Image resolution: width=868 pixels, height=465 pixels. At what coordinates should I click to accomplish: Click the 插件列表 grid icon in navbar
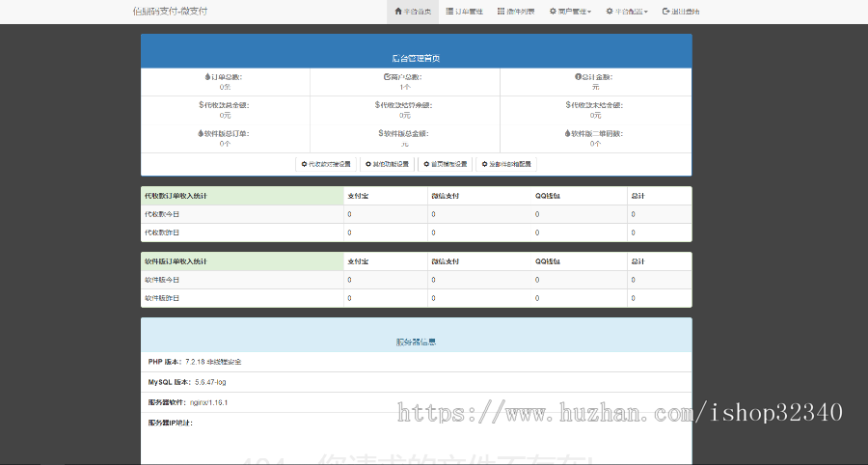501,11
